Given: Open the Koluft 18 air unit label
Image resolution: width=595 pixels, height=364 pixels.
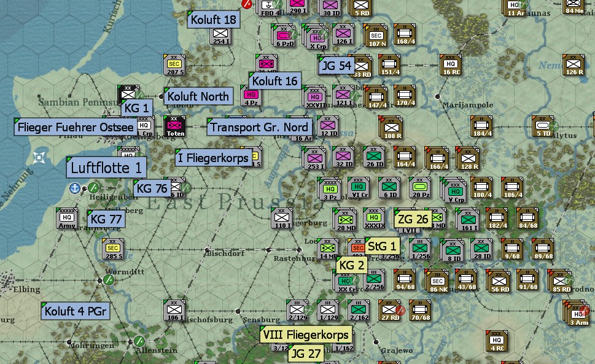Looking at the screenshot, I should point(213,20).
